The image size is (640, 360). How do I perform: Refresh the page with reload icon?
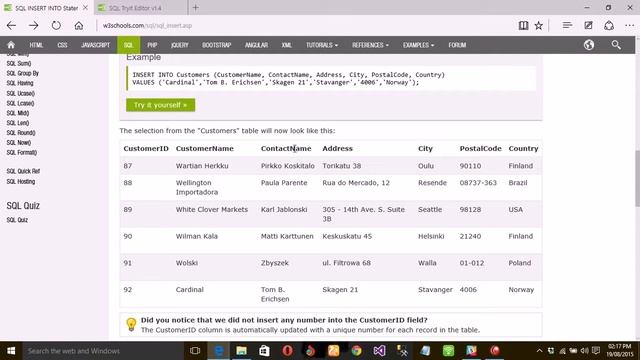[x=56, y=25]
